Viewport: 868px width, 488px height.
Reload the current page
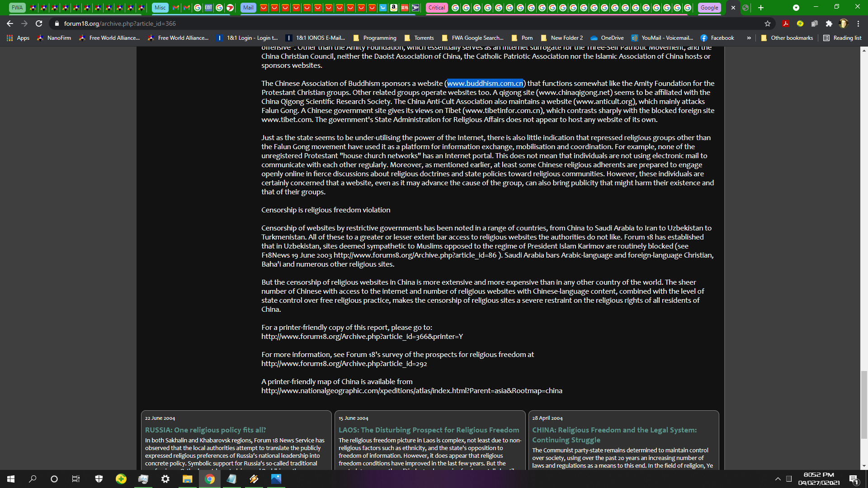point(39,23)
